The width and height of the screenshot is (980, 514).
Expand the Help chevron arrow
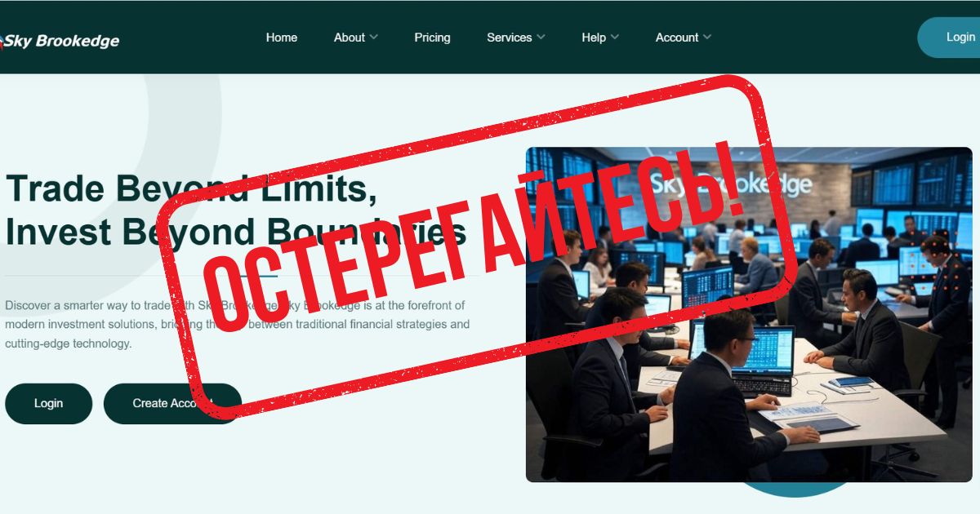[614, 38]
